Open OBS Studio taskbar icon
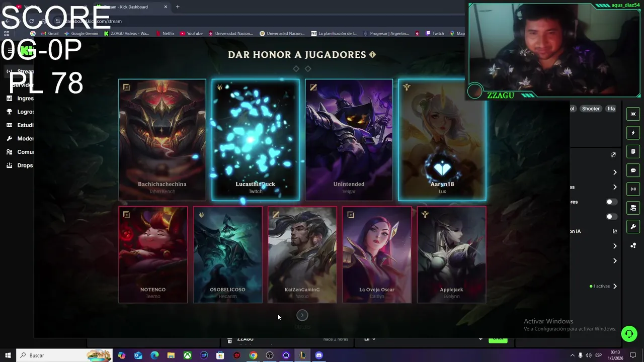The height and width of the screenshot is (362, 644). click(270, 355)
